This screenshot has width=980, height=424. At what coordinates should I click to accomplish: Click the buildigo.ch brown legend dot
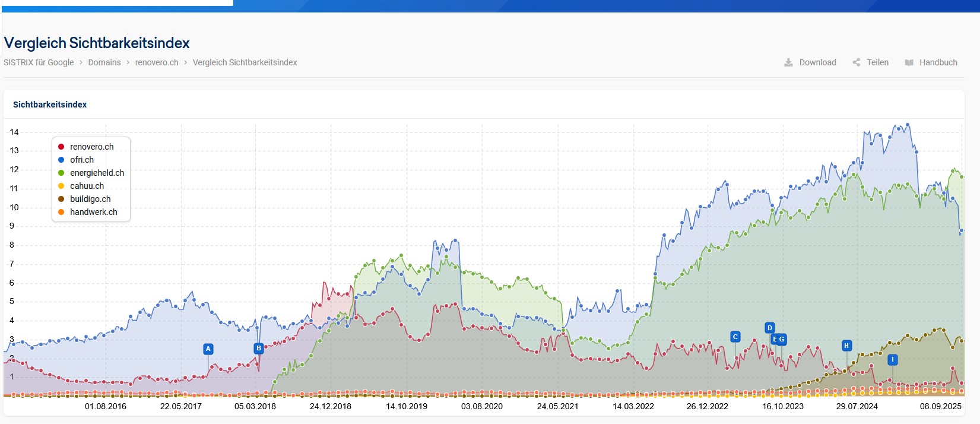pyautogui.click(x=61, y=199)
